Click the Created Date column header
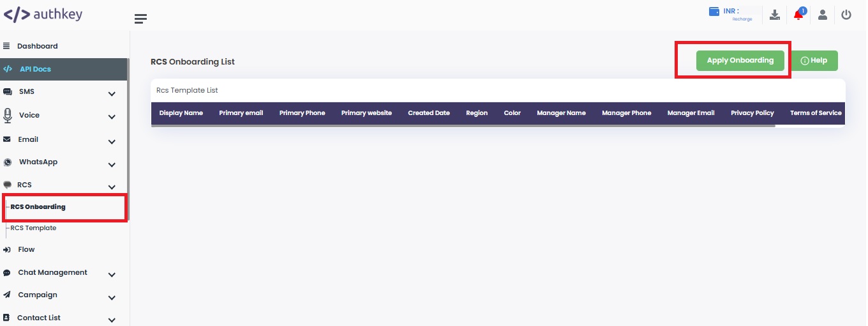This screenshot has height=326, width=868. click(429, 113)
